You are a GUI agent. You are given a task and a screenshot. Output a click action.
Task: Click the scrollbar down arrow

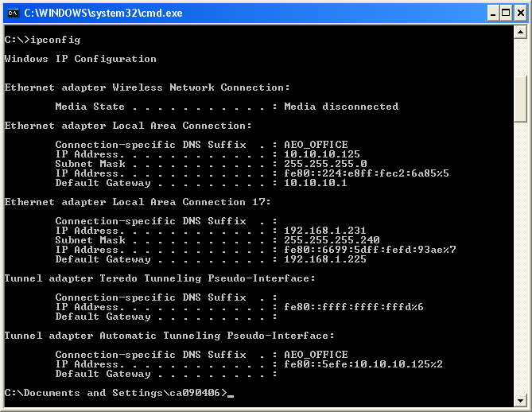click(521, 398)
